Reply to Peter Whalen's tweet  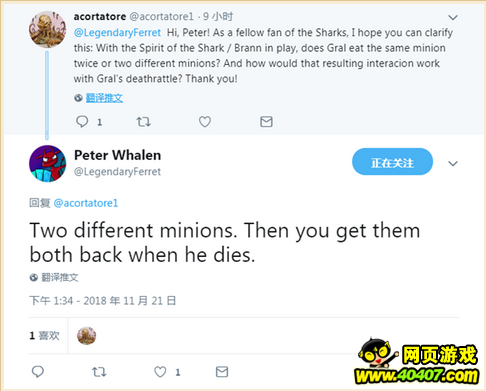[38, 371]
